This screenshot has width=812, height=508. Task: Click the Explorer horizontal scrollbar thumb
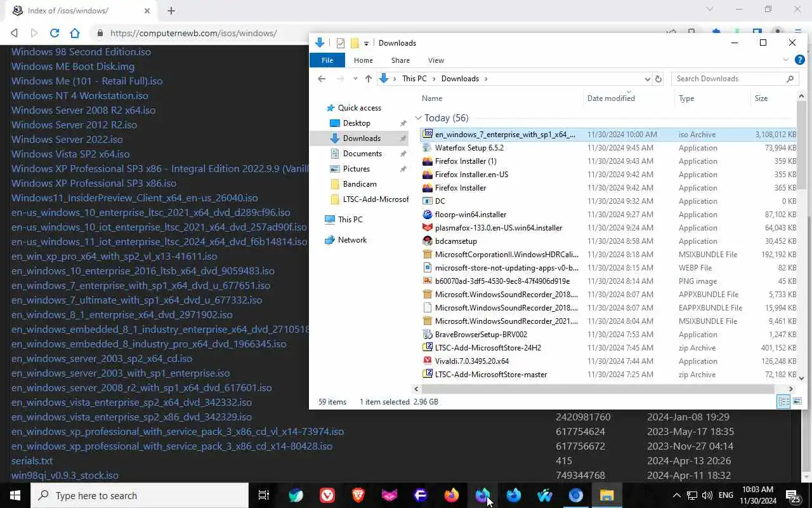[x=598, y=389]
